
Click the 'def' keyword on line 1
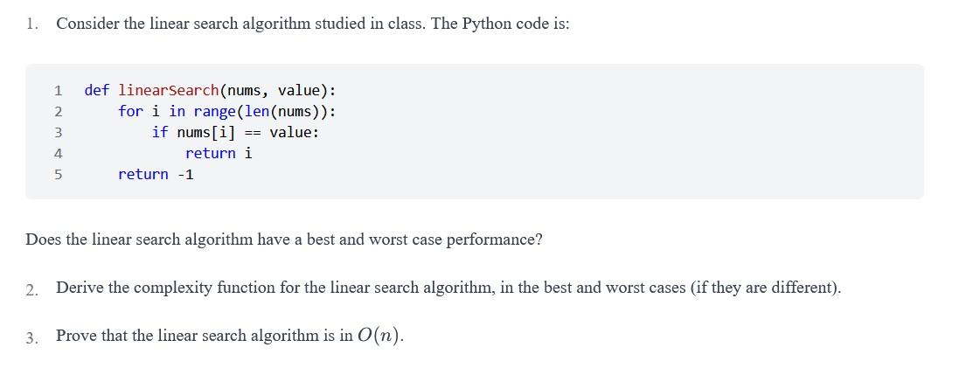pyautogui.click(x=97, y=91)
